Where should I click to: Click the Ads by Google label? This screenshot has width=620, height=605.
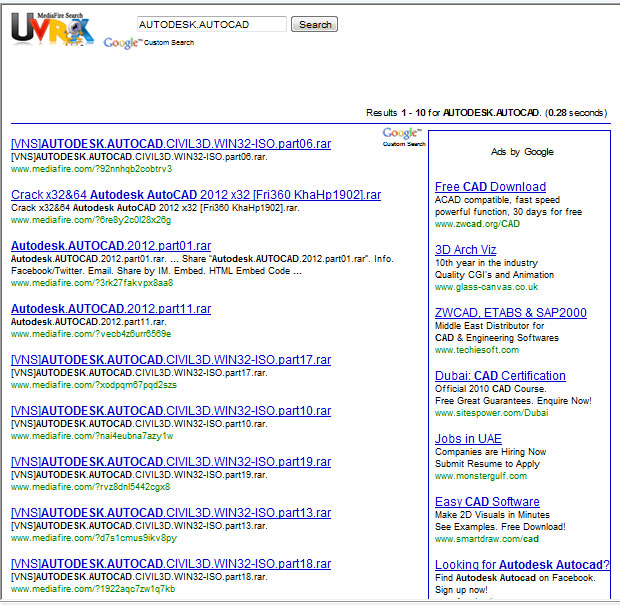tap(522, 152)
